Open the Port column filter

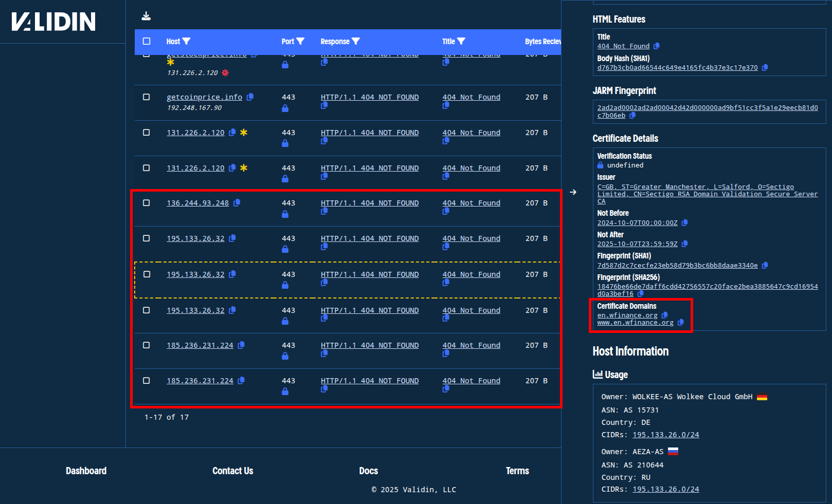tap(300, 41)
